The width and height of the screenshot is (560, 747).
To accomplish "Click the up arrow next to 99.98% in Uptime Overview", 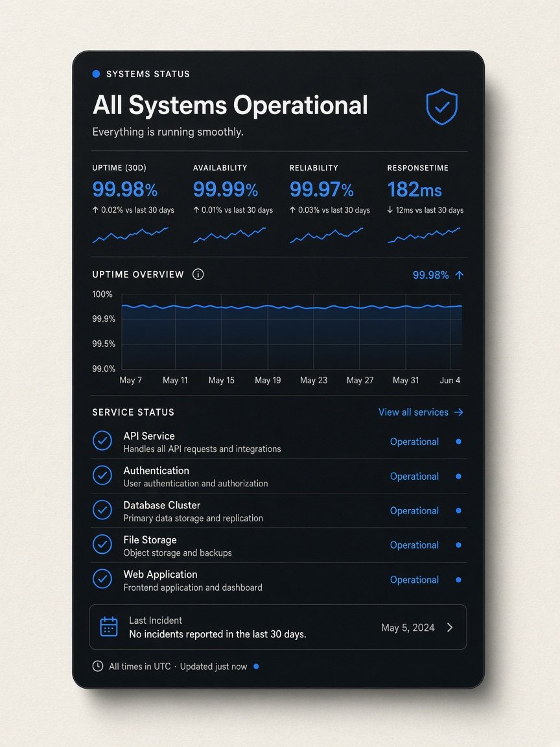I will pyautogui.click(x=460, y=275).
